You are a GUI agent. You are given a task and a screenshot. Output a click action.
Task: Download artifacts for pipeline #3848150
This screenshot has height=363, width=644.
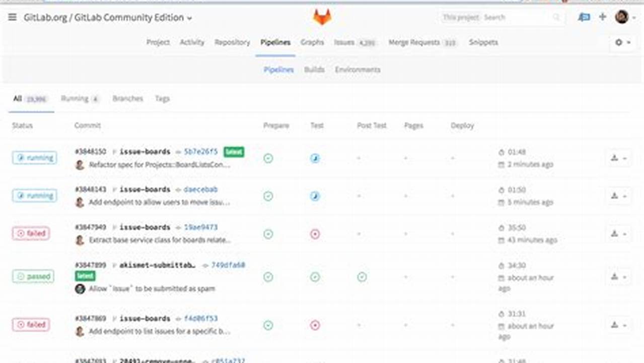[x=615, y=158]
